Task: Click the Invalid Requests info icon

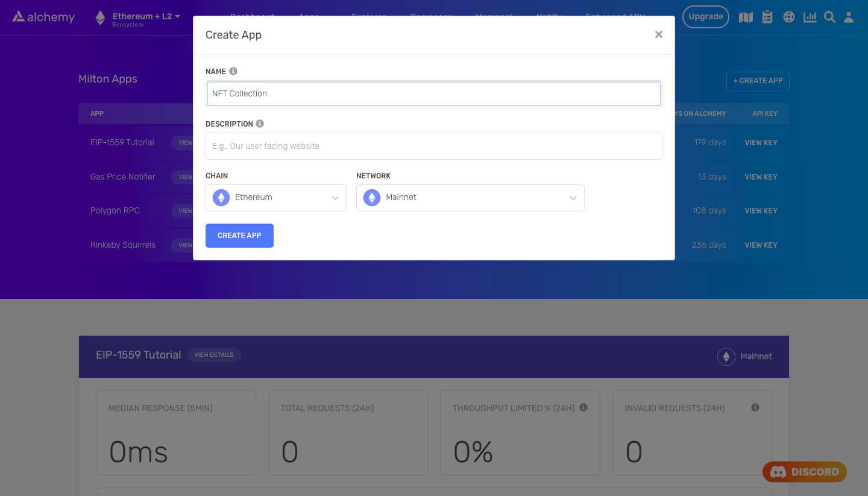Action: point(755,407)
